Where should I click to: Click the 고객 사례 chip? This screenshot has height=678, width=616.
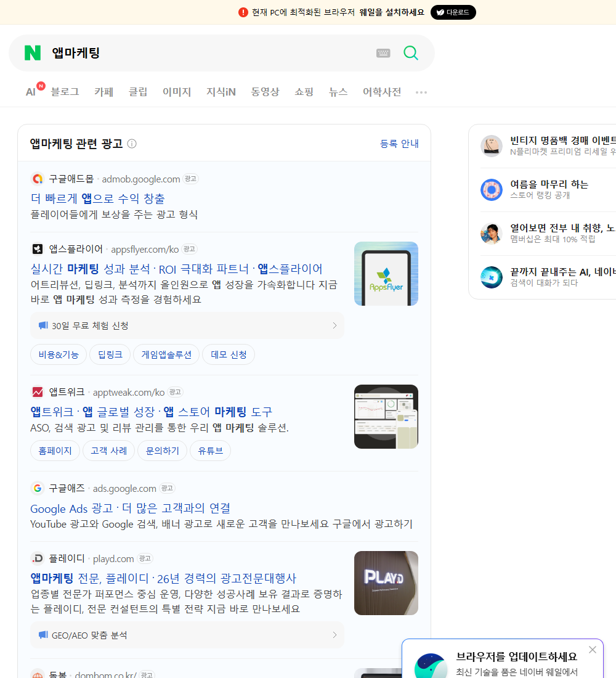(x=108, y=451)
